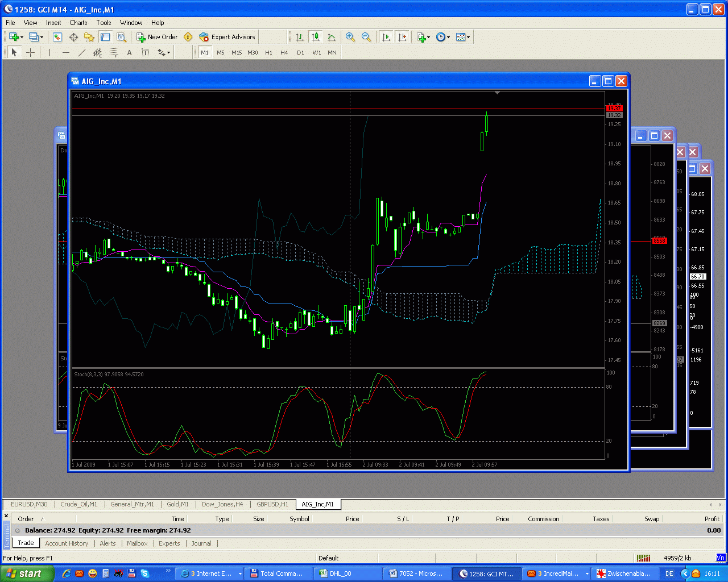This screenshot has height=582, width=728.
Task: Draw a horizontal line tool
Action: pyautogui.click(x=65, y=52)
